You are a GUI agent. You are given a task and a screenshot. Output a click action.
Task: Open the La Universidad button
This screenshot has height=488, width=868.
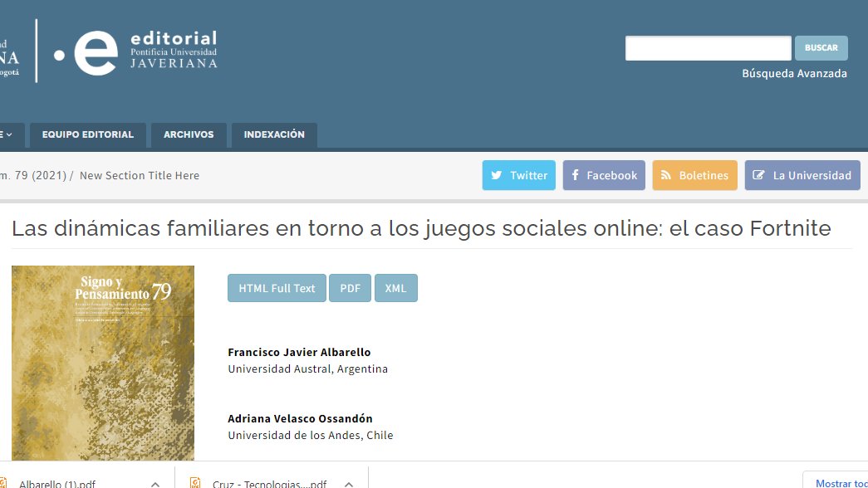tap(802, 175)
